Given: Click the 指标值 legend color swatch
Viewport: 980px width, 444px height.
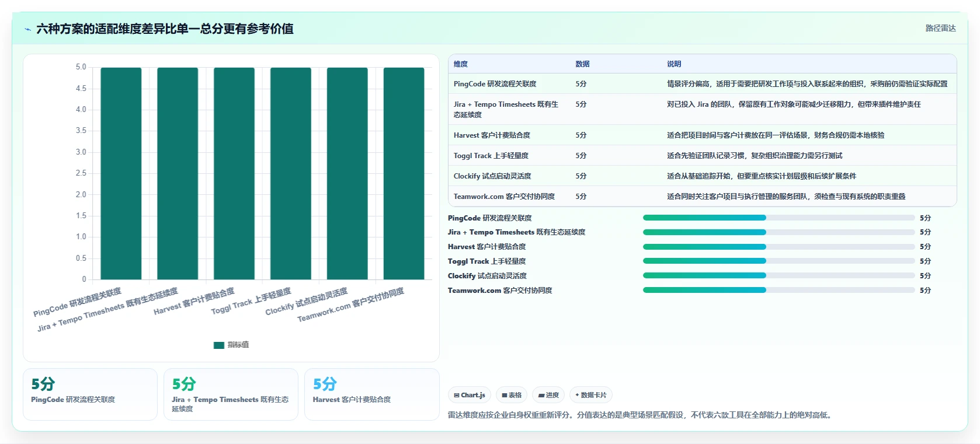Looking at the screenshot, I should 219,345.
